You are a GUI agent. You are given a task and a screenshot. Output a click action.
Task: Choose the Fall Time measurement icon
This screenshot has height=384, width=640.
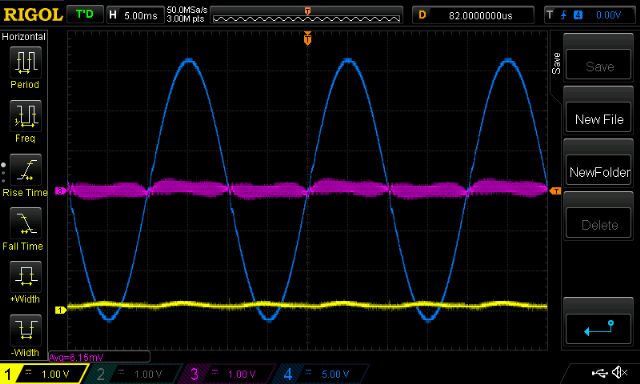click(x=25, y=223)
